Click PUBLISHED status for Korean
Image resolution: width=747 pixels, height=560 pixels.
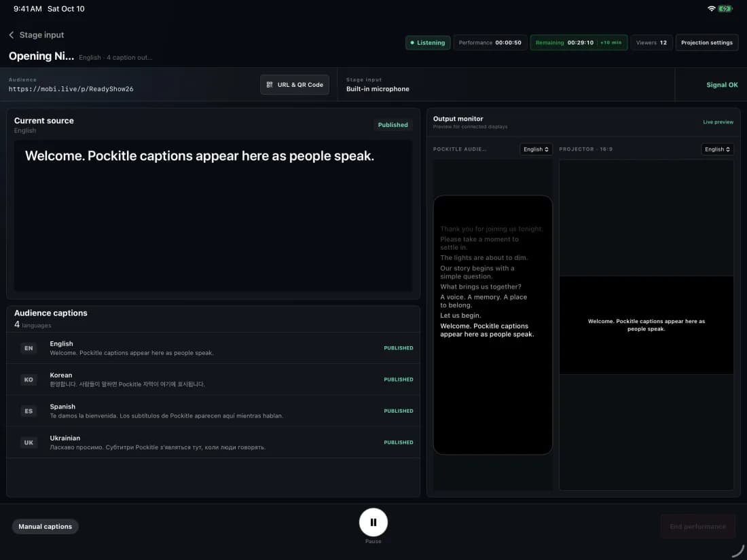pyautogui.click(x=399, y=379)
